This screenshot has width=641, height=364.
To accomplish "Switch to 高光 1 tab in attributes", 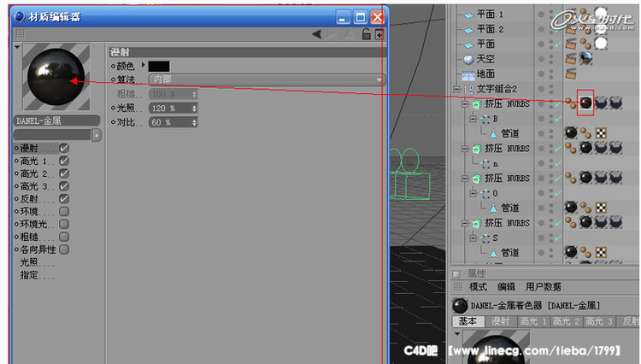I will 533,321.
